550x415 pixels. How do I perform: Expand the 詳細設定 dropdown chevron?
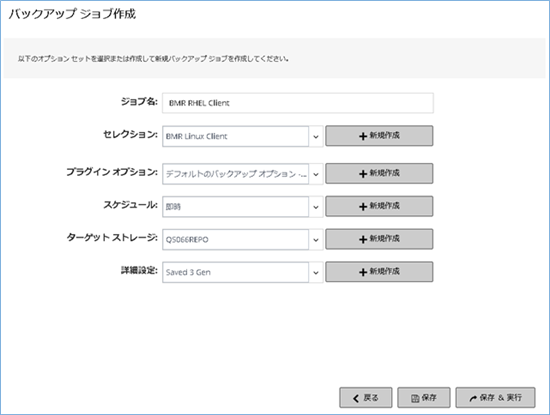[316, 273]
